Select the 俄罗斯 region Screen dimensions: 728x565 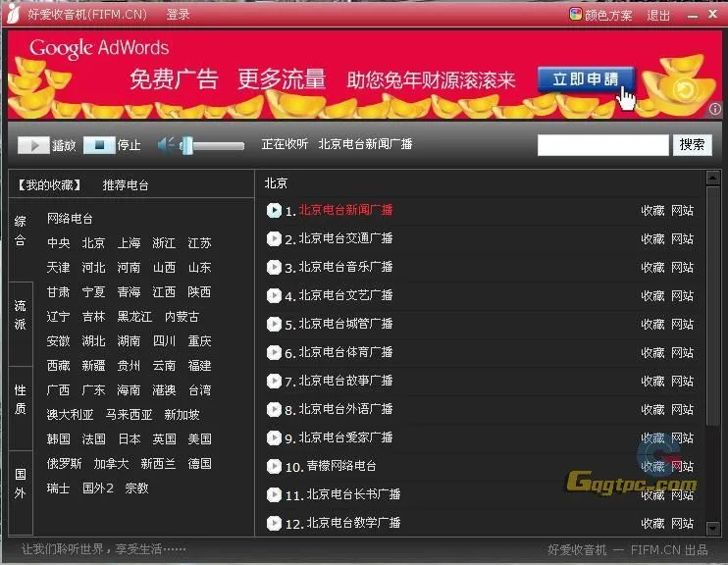(x=64, y=463)
